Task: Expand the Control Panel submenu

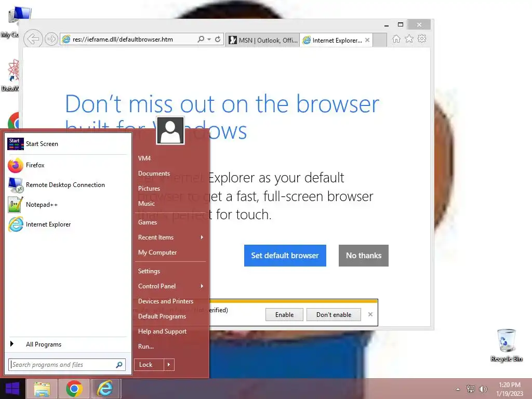Action: [x=170, y=286]
